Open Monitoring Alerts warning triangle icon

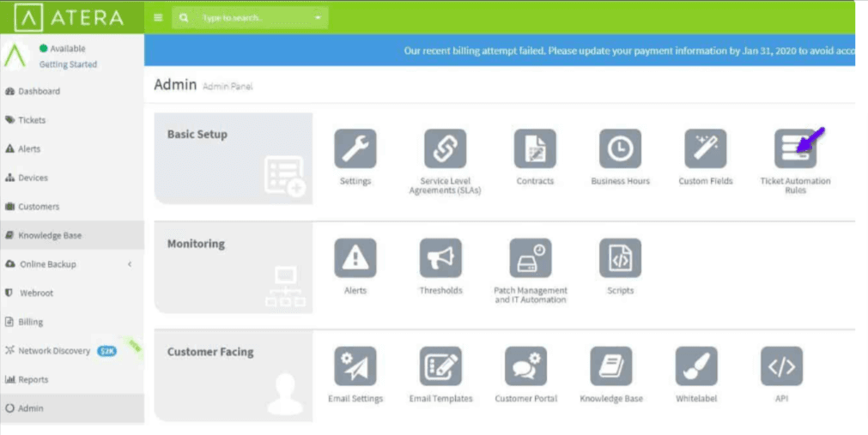click(x=355, y=258)
